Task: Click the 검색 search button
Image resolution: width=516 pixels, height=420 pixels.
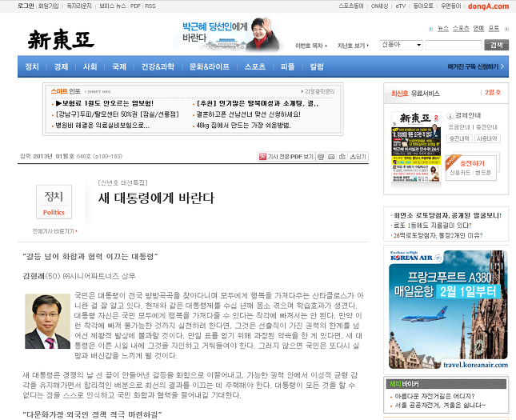Action: [x=496, y=45]
